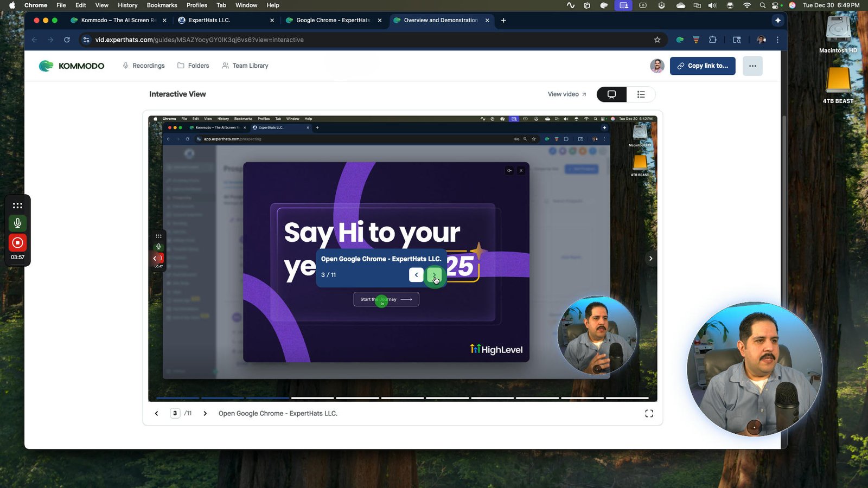Enter fullscreen with the expand icon
Viewport: 868px width, 488px height.
pos(649,413)
